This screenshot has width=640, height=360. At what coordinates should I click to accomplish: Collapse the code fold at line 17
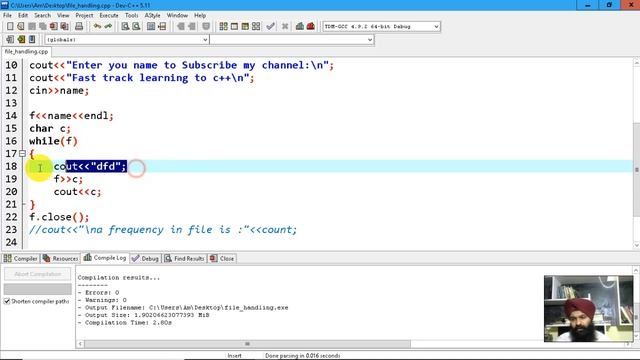point(22,154)
